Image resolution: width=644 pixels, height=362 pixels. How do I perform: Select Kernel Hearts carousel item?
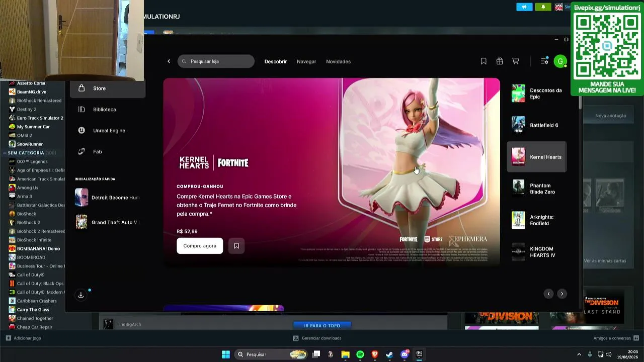(x=537, y=157)
